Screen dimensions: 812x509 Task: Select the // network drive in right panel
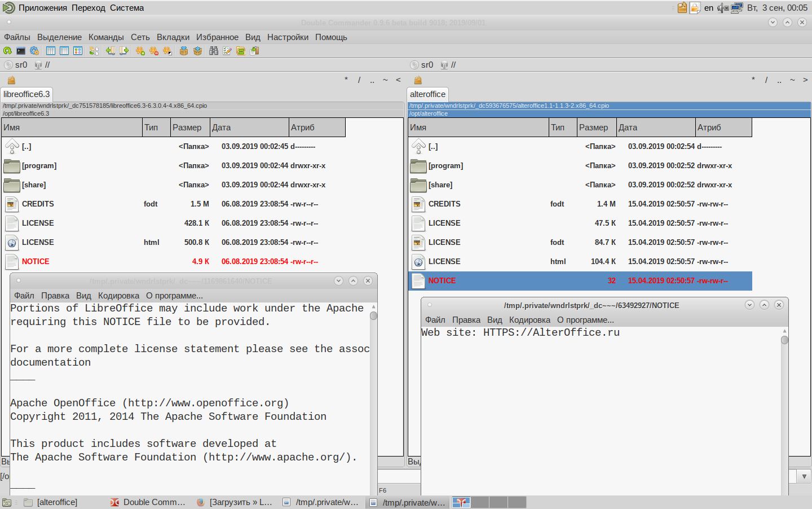click(x=449, y=65)
